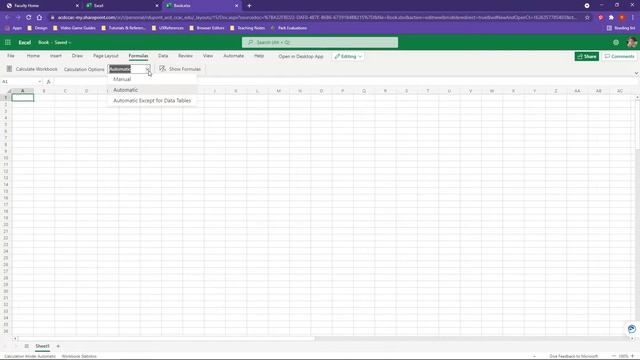Switch to the Data ribbon tab

[x=163, y=56]
